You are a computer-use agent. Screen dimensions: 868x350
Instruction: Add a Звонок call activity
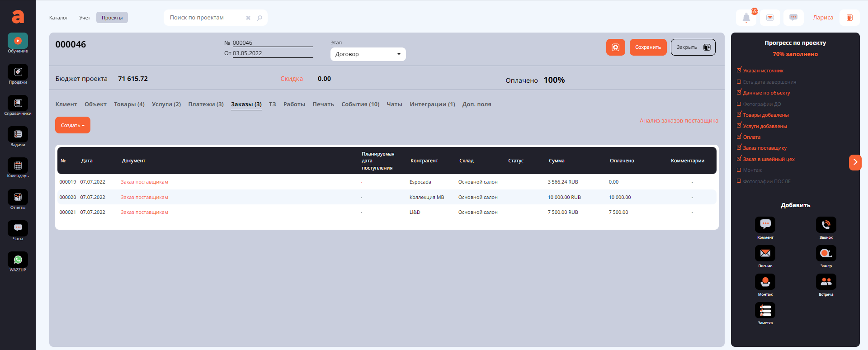pos(826,225)
